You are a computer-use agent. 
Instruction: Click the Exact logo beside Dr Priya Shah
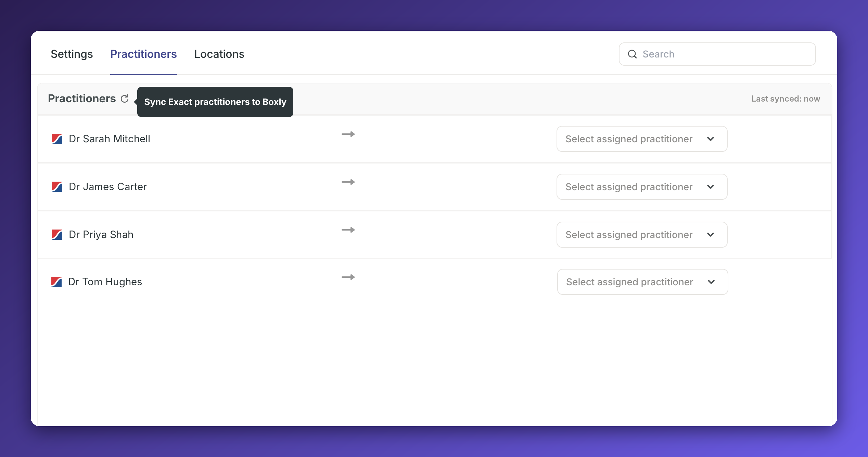coord(57,235)
